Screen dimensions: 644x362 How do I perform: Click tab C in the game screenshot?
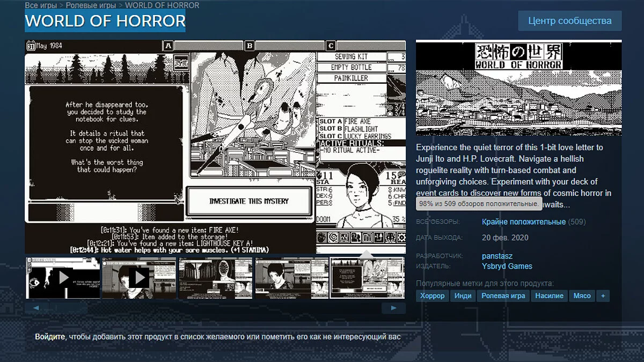[x=331, y=46]
